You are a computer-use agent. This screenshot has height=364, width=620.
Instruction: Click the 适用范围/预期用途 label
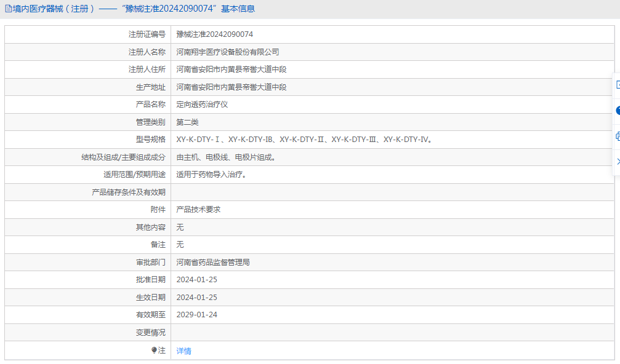click(x=134, y=175)
